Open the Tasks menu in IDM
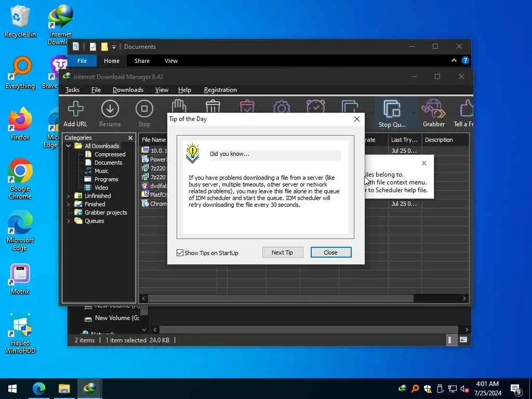This screenshot has height=399, width=532. [x=72, y=90]
